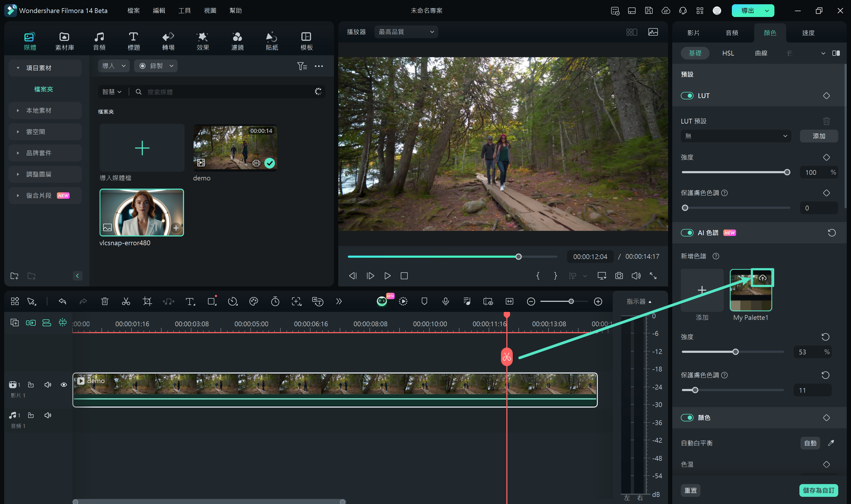
Task: Lock audio track 1
Action: coord(31,415)
